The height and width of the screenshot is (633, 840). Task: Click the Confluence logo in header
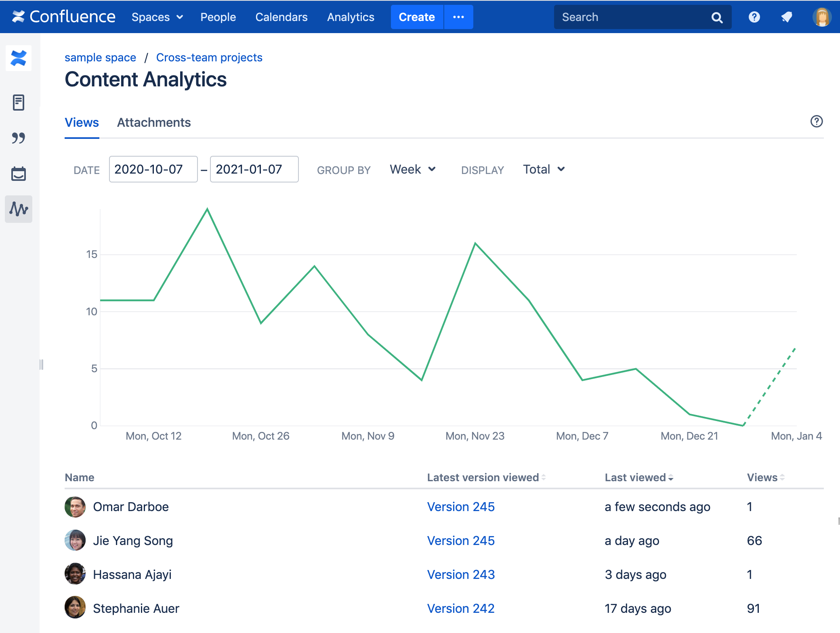[63, 17]
